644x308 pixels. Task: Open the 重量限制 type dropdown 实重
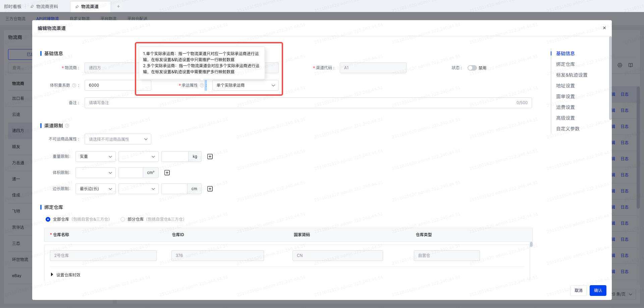click(x=96, y=157)
